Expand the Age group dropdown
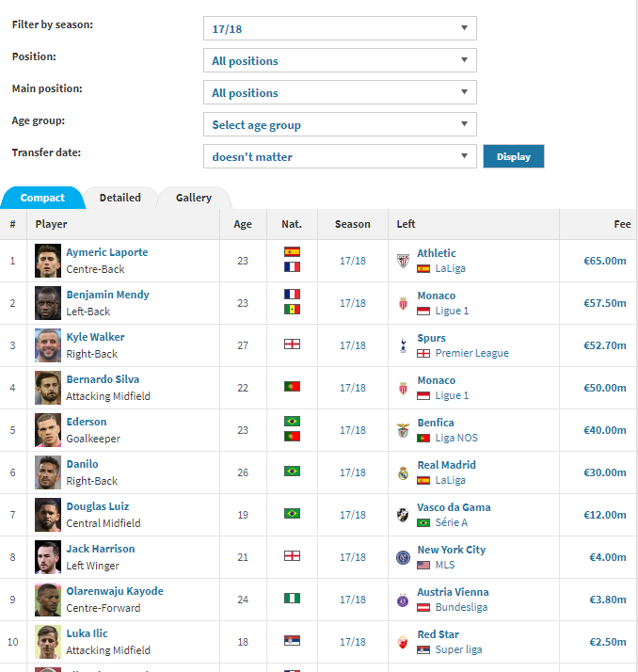638x672 pixels. (340, 124)
